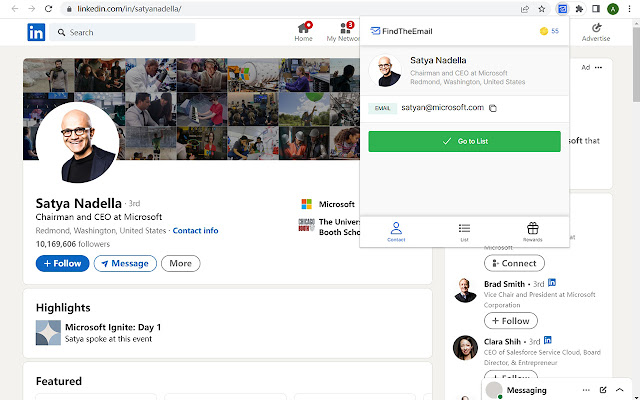
Task: Click the Connect button in sidebar
Action: tap(514, 263)
